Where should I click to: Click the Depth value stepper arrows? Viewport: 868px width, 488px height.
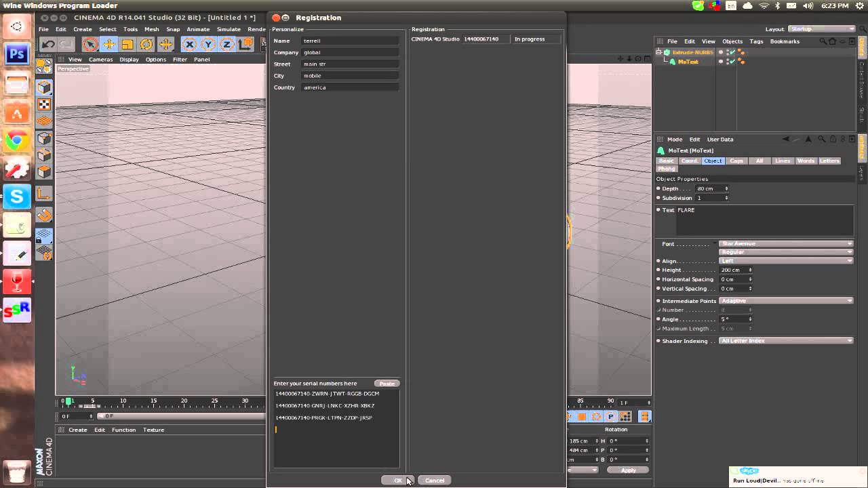point(726,188)
